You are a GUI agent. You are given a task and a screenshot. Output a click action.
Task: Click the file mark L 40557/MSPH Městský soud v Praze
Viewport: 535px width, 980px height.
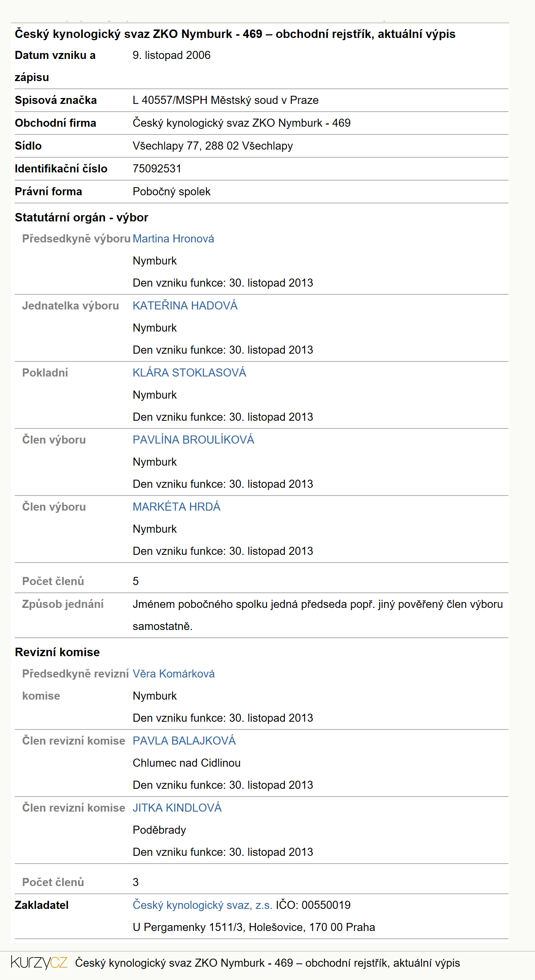pyautogui.click(x=225, y=100)
